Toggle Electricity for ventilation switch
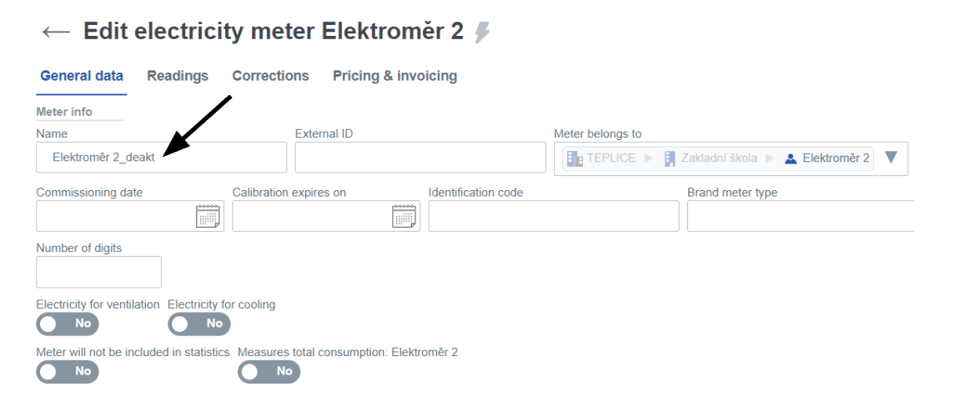The width and height of the screenshot is (980, 402). coord(68,324)
